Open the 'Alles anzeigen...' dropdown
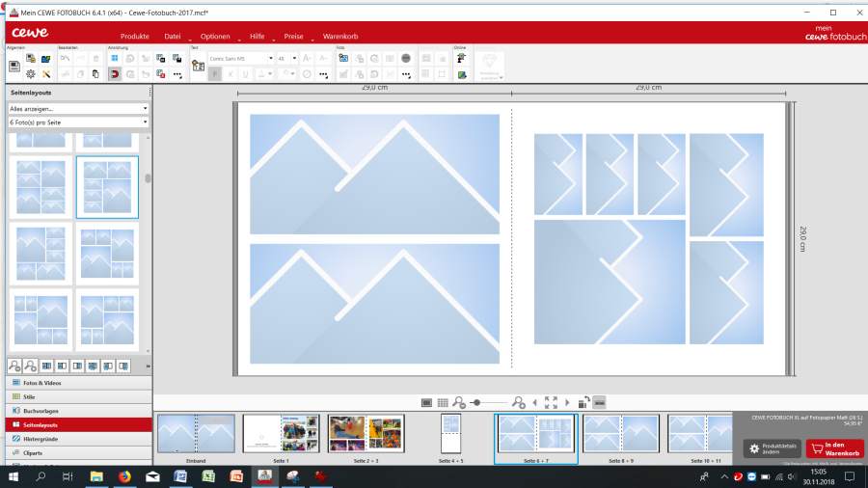 tap(78, 109)
